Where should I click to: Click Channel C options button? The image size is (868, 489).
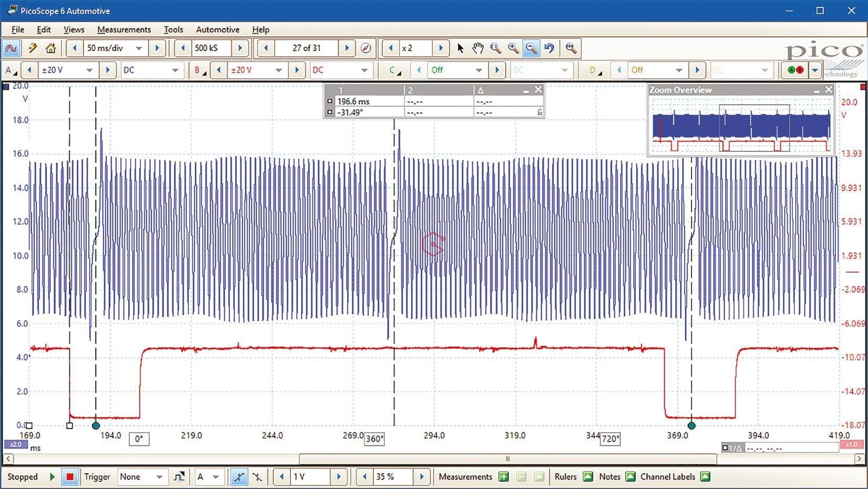coord(394,70)
